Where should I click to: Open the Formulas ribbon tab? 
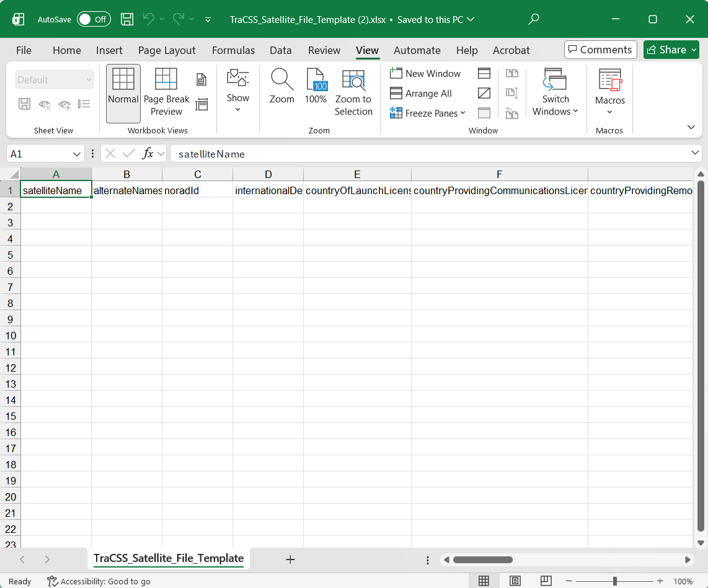pyautogui.click(x=233, y=50)
